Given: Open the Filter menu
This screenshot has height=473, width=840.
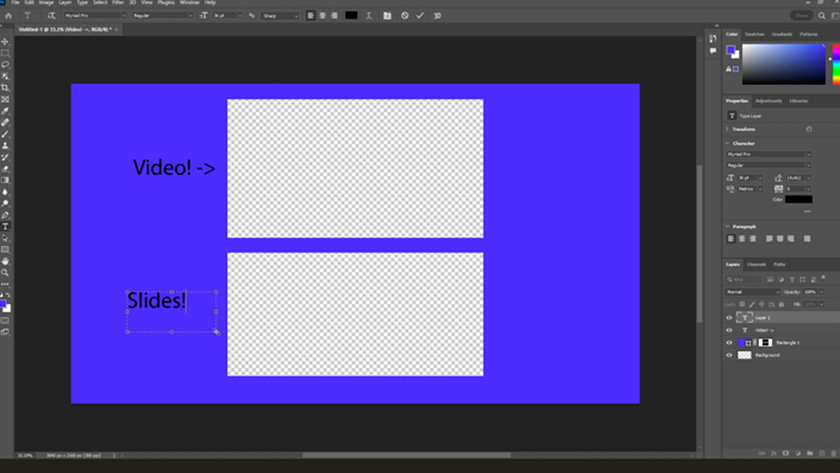Looking at the screenshot, I should (118, 3).
